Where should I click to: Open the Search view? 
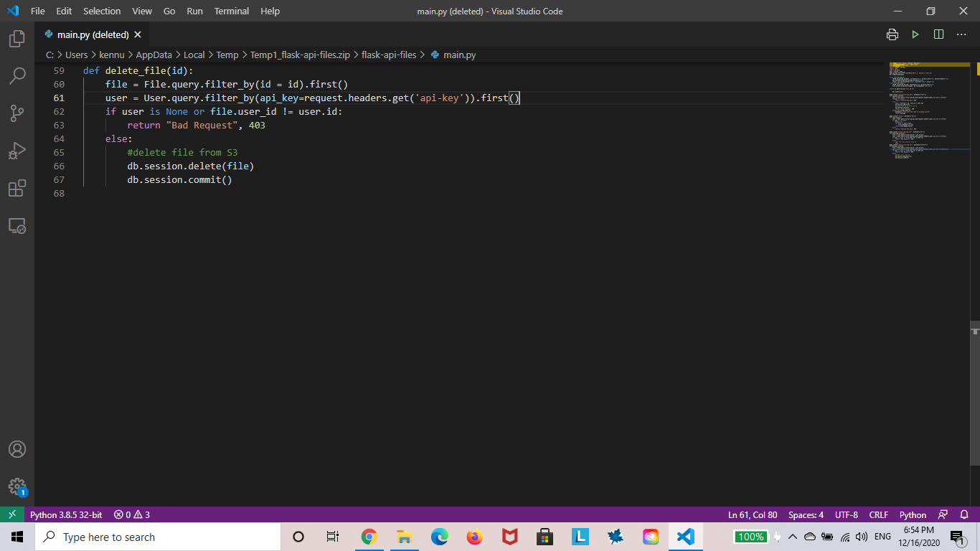click(x=16, y=77)
